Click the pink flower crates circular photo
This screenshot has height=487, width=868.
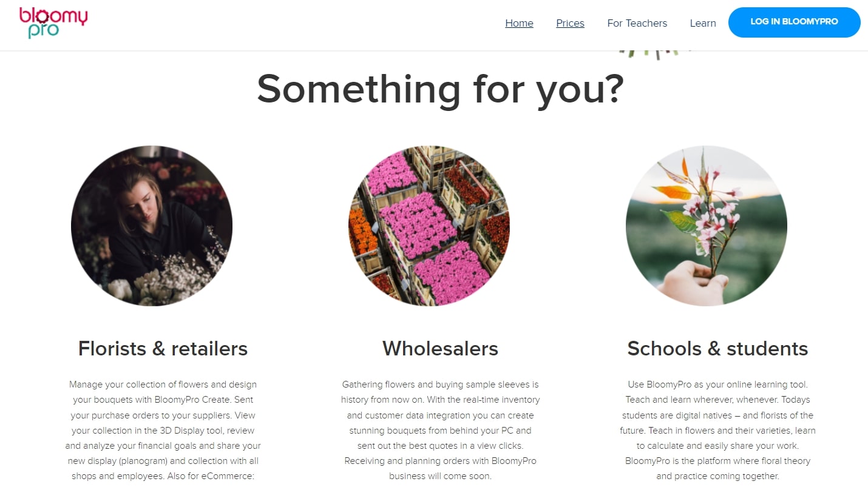(x=429, y=226)
